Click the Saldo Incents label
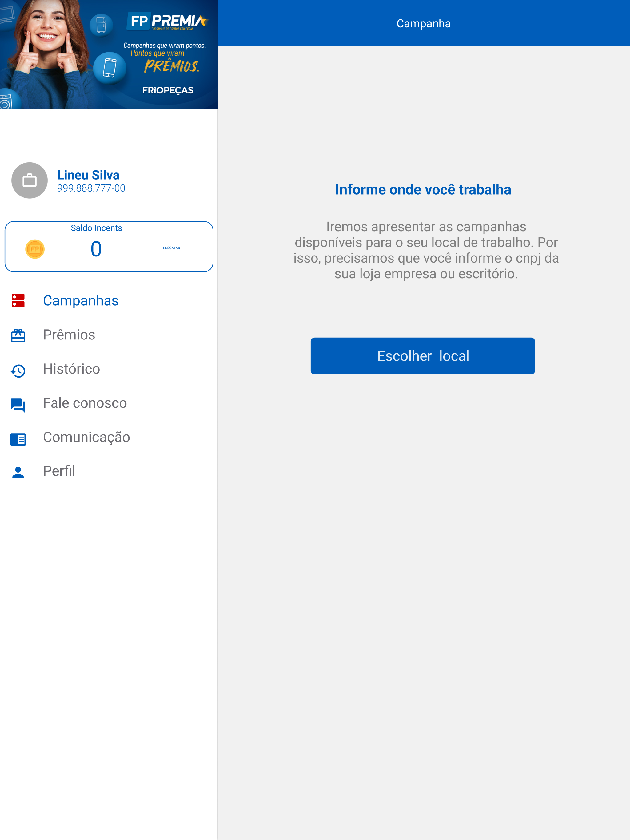The height and width of the screenshot is (840, 630). (x=96, y=228)
